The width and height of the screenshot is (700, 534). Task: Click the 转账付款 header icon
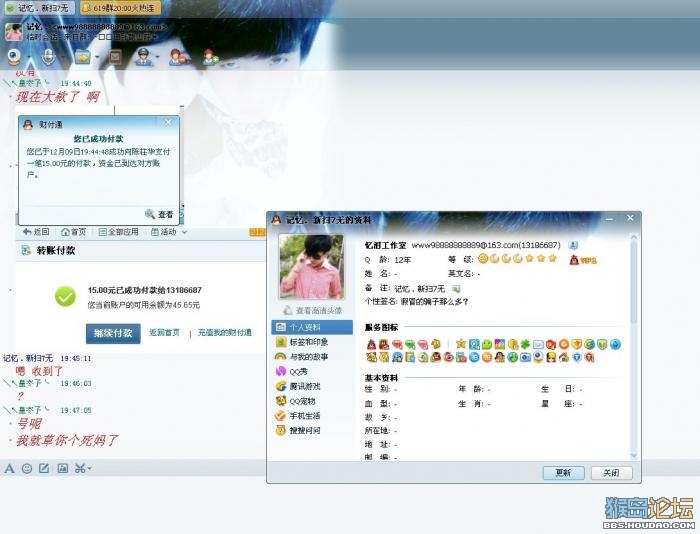pos(26,250)
